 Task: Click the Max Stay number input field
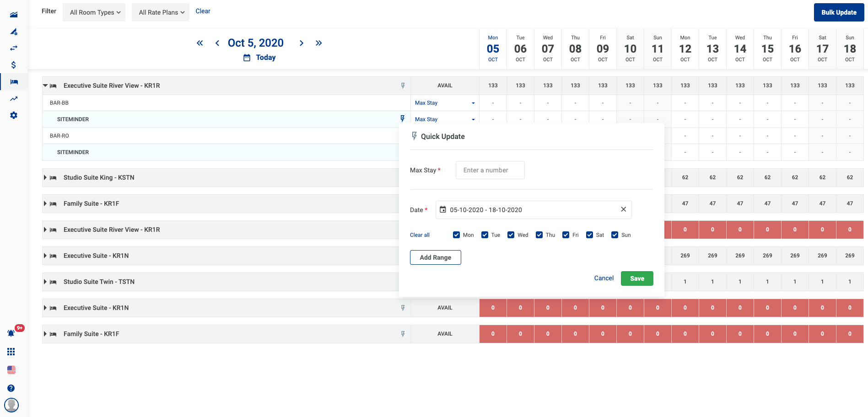click(490, 170)
